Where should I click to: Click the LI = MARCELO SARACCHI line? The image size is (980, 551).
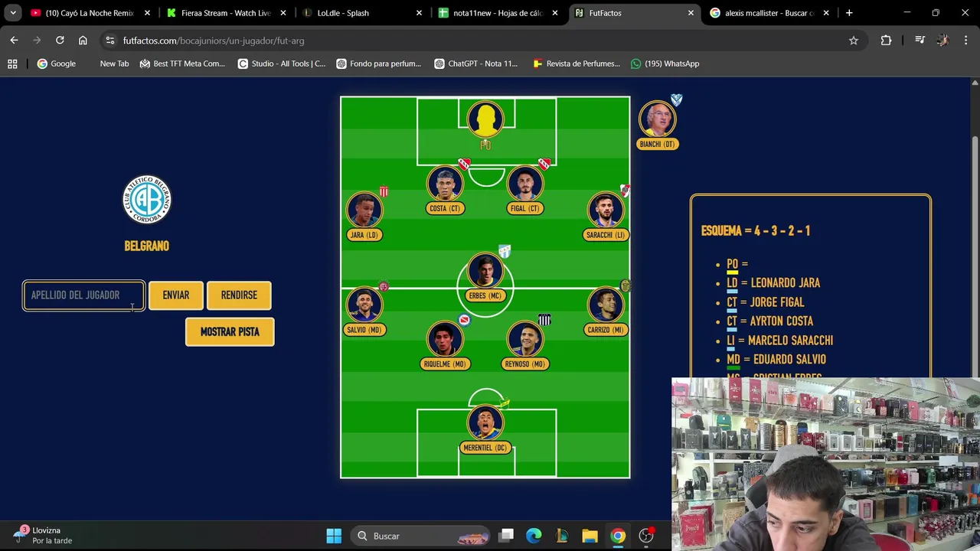tap(779, 341)
